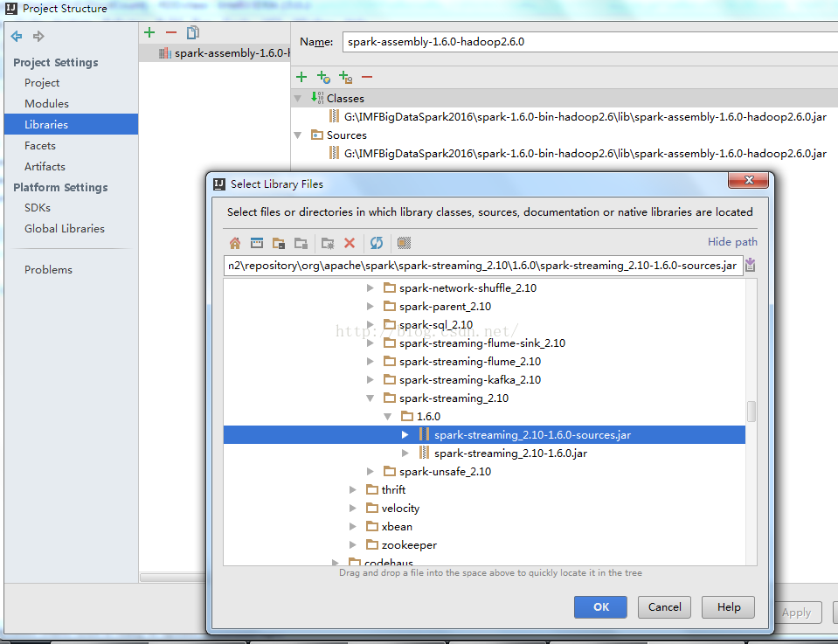
Task: Open Artifacts settings page
Action: [45, 166]
